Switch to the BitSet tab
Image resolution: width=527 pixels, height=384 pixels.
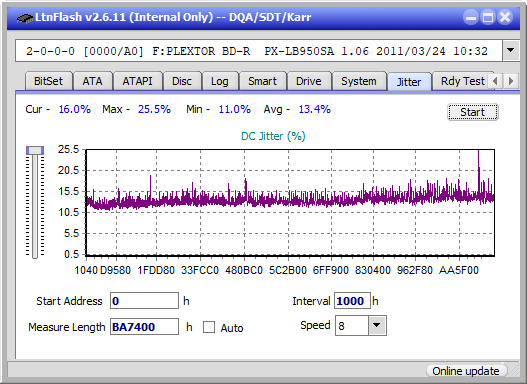48,81
